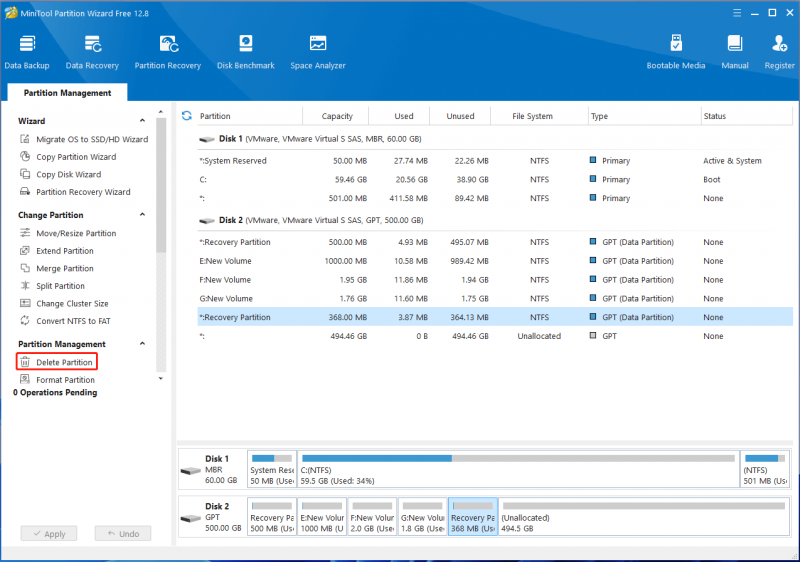The height and width of the screenshot is (562, 800).
Task: Select F:New Volume block in disk map
Action: point(372,516)
